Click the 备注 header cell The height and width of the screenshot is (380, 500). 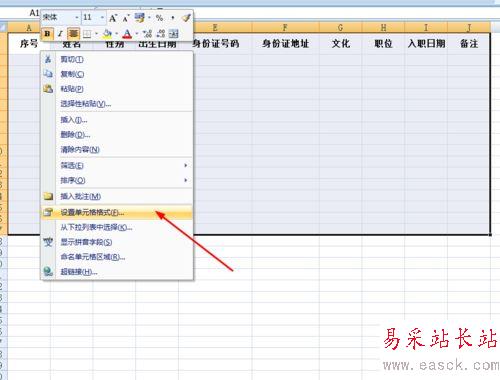pyautogui.click(x=469, y=43)
